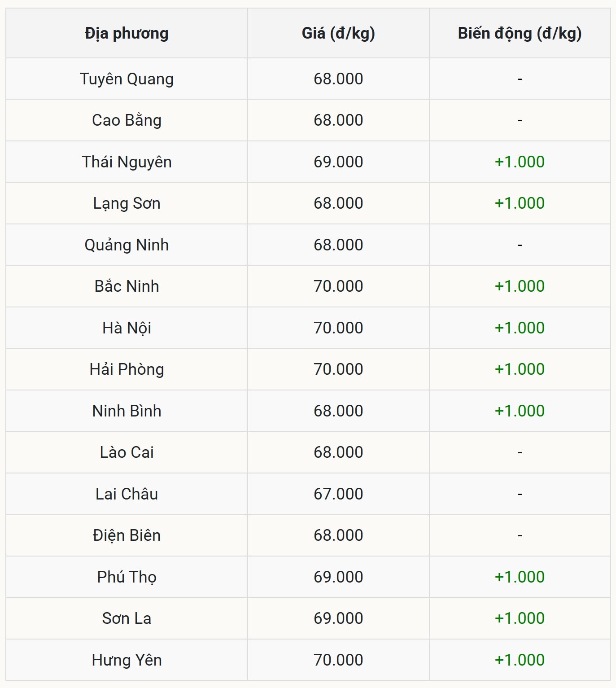Select Hưng Yên's 70.000 price
This screenshot has width=616, height=688.
[338, 660]
